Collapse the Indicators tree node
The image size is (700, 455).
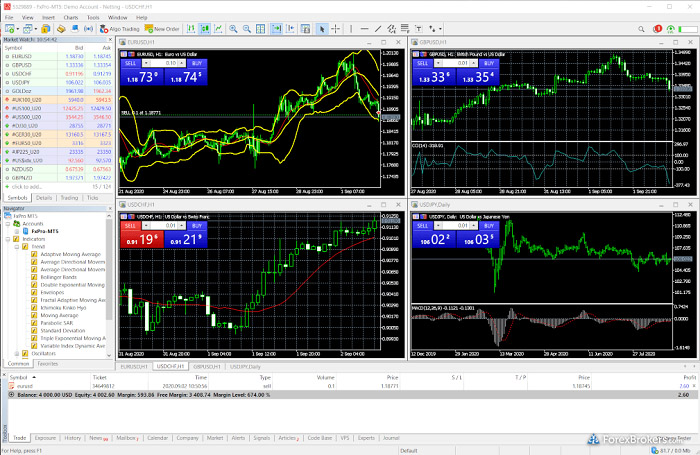pos(8,239)
